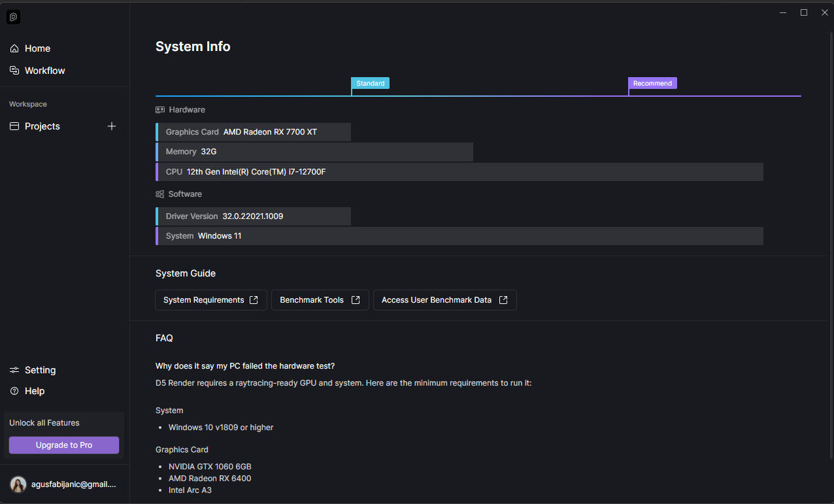Click the D5 Render logo icon
This screenshot has width=834, height=504.
[x=14, y=17]
